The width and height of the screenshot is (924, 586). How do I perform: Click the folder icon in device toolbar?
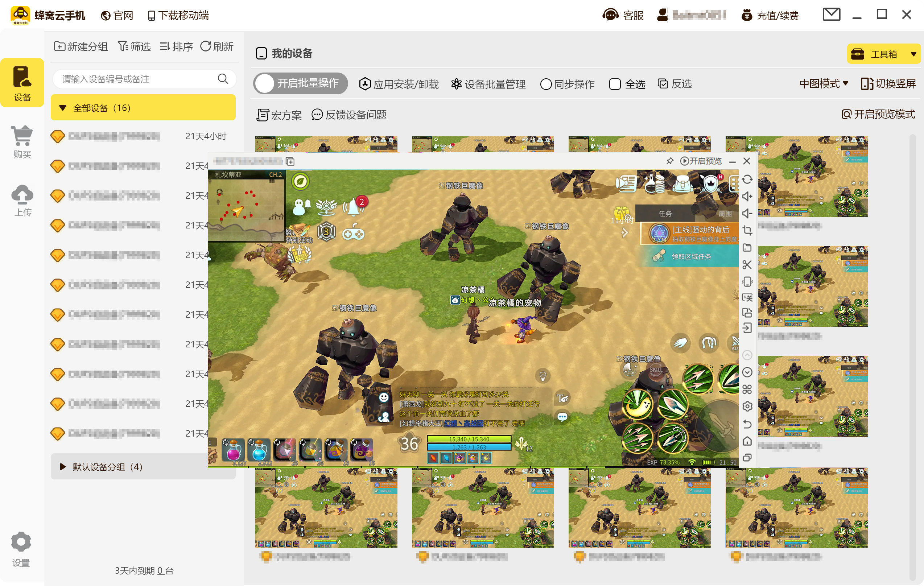(x=747, y=248)
